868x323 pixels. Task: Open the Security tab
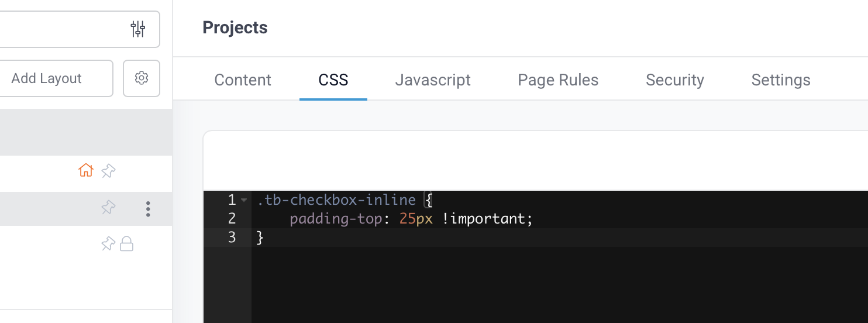point(675,80)
